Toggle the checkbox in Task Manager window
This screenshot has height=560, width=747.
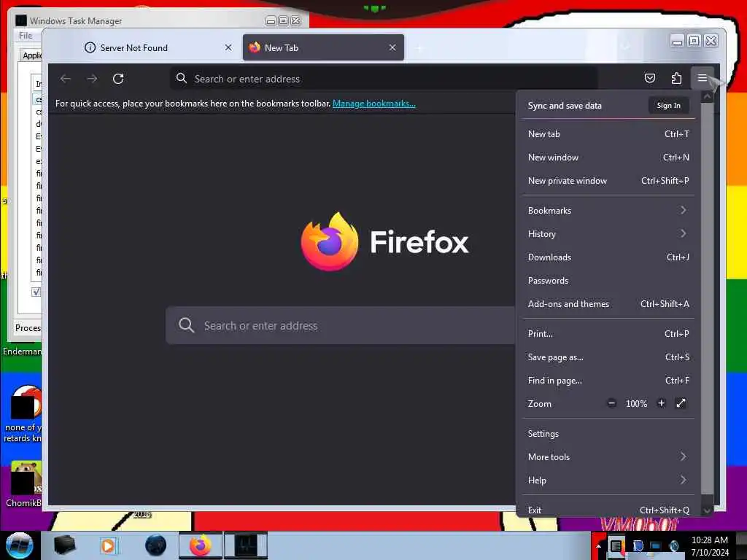36,292
